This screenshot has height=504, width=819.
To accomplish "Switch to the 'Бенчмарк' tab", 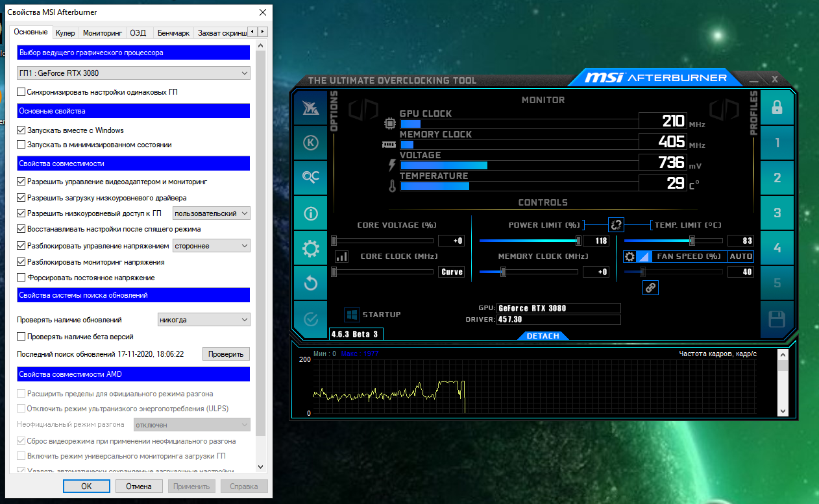I will 173,32.
